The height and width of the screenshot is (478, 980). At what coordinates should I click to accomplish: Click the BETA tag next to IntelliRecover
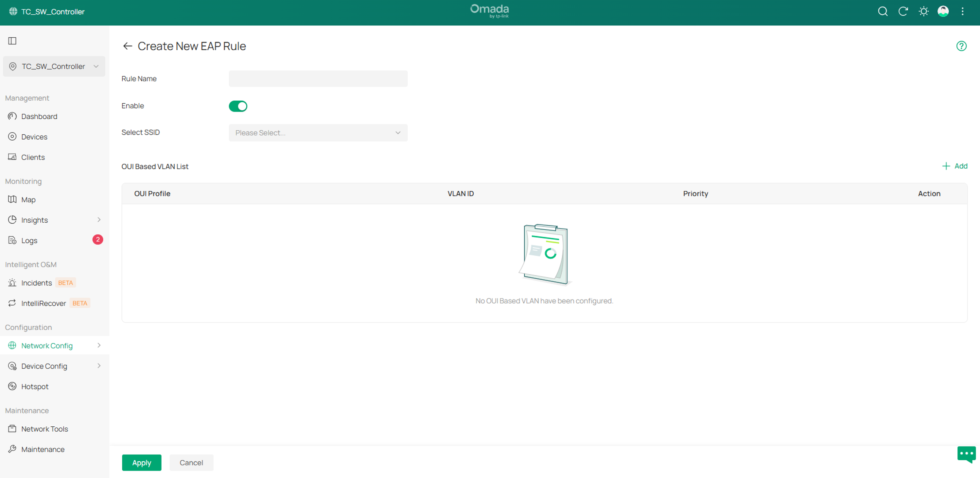[x=80, y=303]
